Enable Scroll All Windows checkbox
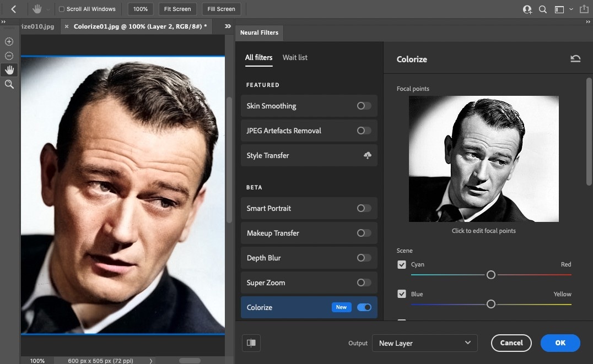The height and width of the screenshot is (364, 593). (x=62, y=9)
